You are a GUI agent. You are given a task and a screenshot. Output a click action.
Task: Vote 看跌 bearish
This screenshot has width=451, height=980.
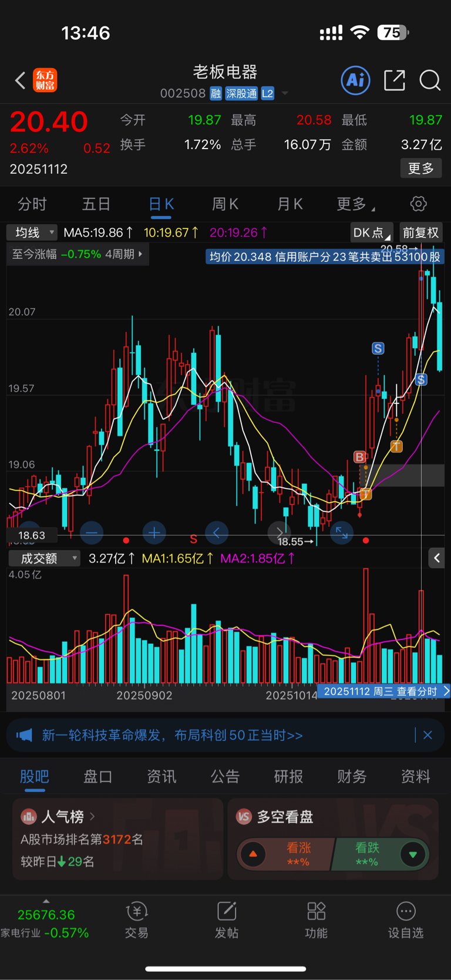(367, 854)
